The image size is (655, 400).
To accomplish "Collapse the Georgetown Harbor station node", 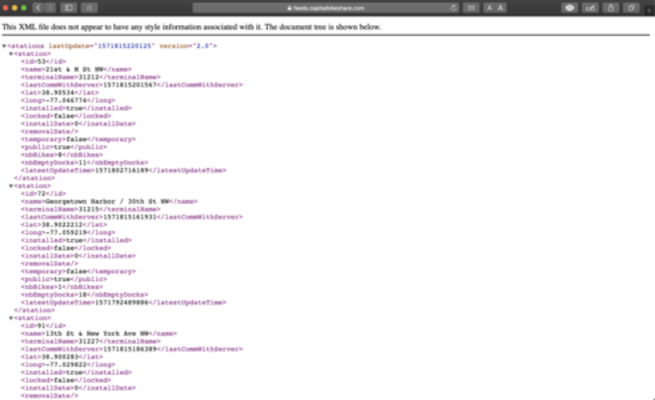I will (11, 185).
